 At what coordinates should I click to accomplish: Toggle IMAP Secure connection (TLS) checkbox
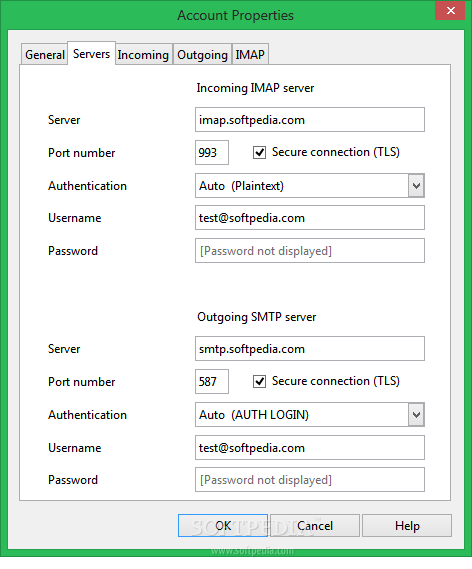pyautogui.click(x=259, y=152)
